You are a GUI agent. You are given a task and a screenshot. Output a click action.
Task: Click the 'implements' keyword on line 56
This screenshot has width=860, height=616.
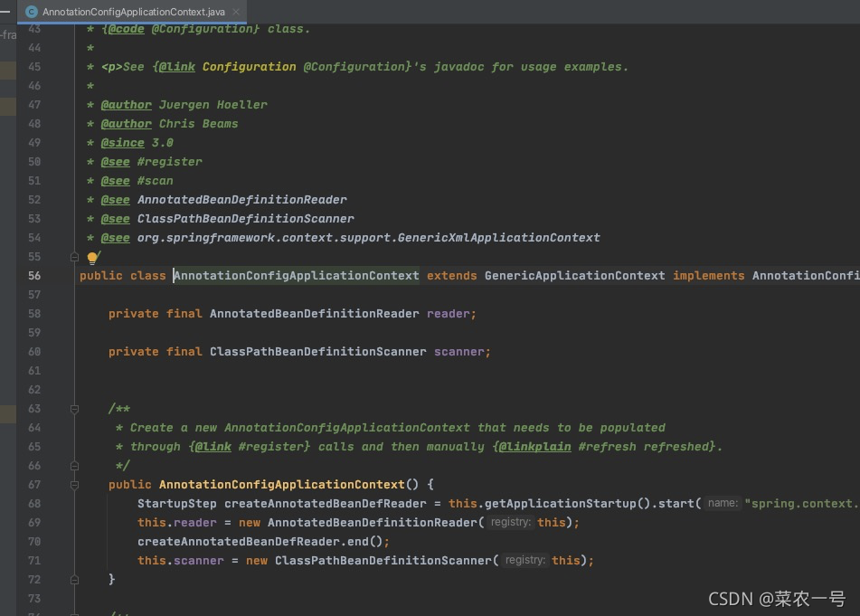click(x=709, y=275)
